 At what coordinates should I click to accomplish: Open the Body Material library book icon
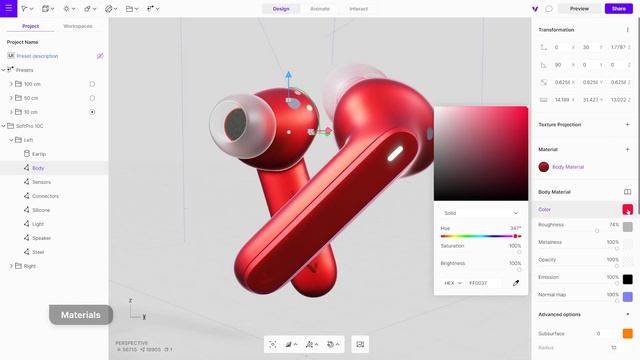click(627, 192)
